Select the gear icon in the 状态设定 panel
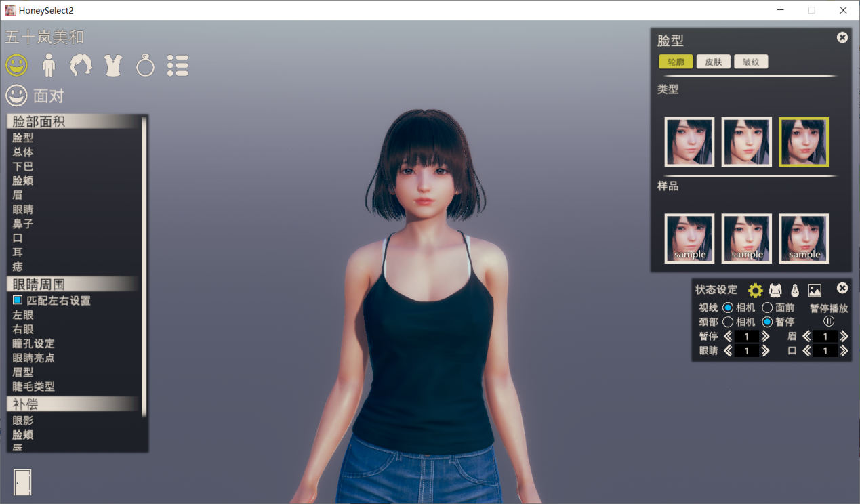Screen dimensions: 860x504 tap(755, 290)
